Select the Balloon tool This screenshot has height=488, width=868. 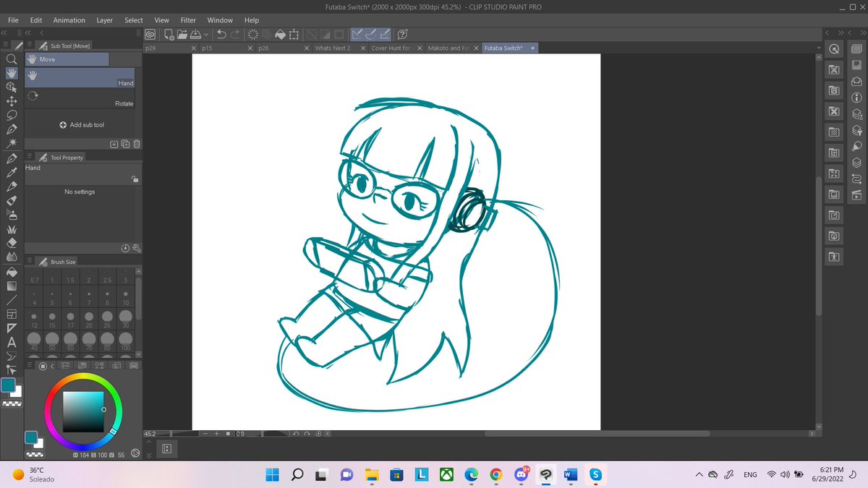(x=12, y=356)
